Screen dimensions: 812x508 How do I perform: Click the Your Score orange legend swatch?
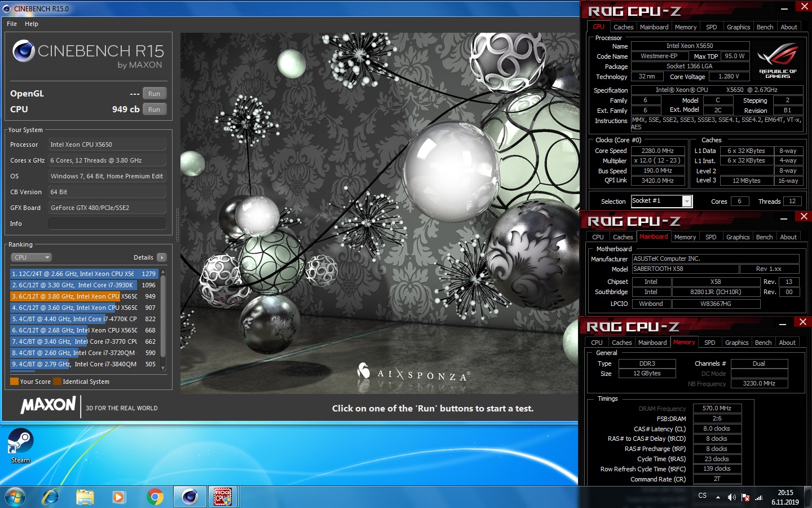coord(15,382)
